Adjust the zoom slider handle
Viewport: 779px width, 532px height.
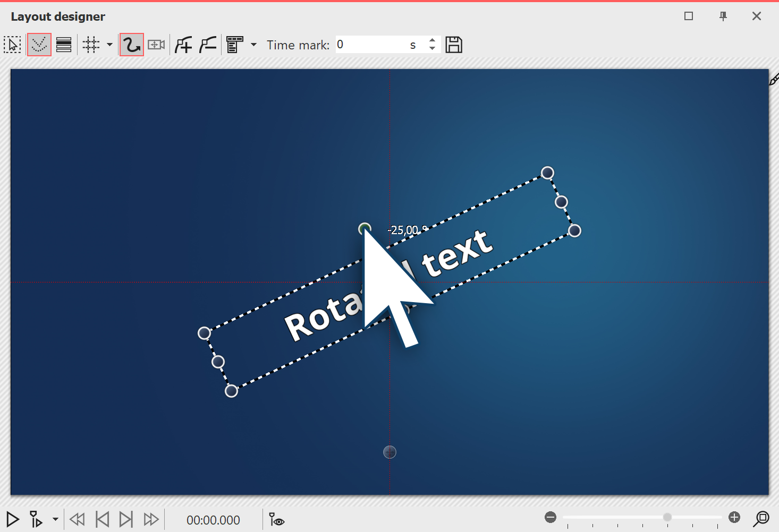click(x=667, y=517)
